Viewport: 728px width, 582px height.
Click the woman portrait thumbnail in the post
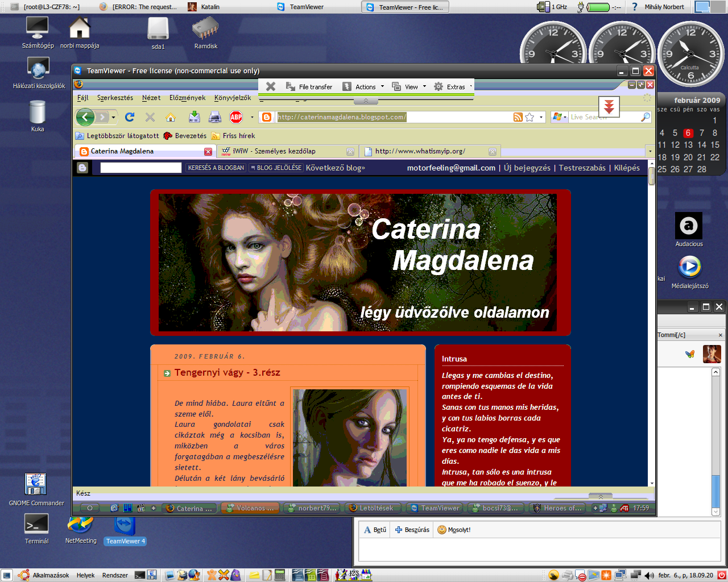[x=350, y=438]
